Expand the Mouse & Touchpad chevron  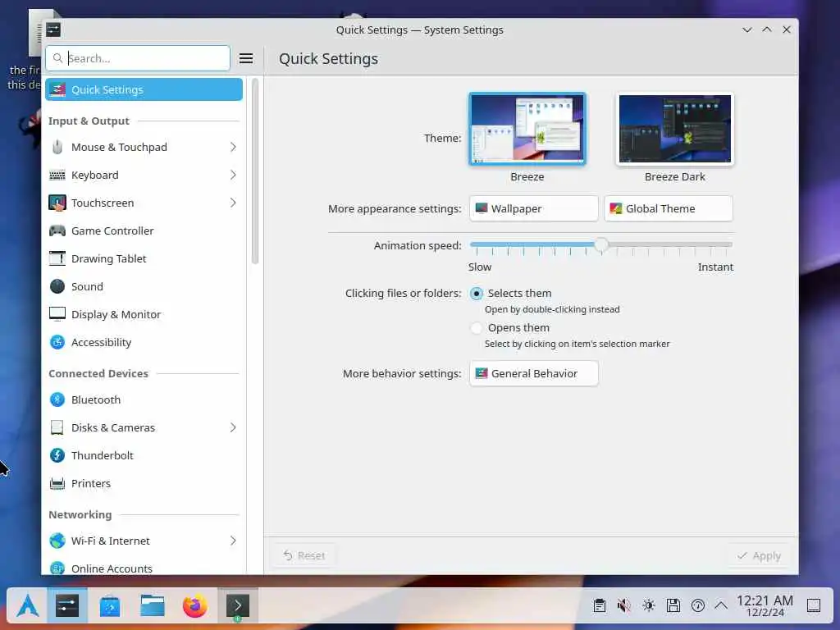(x=233, y=148)
